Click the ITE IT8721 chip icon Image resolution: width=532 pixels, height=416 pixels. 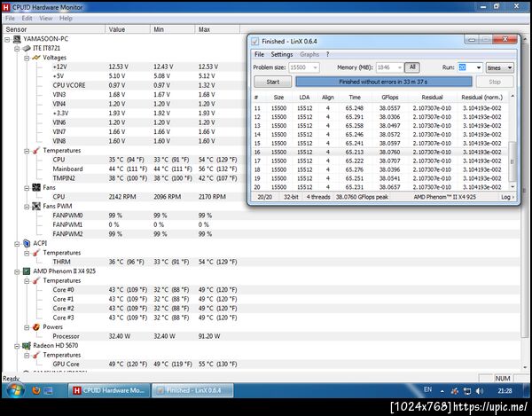(x=27, y=48)
